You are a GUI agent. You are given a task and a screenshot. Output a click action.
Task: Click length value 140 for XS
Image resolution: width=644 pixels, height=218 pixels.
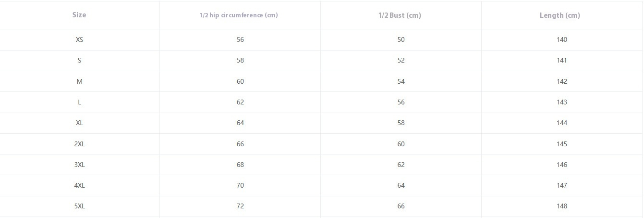[x=562, y=39]
